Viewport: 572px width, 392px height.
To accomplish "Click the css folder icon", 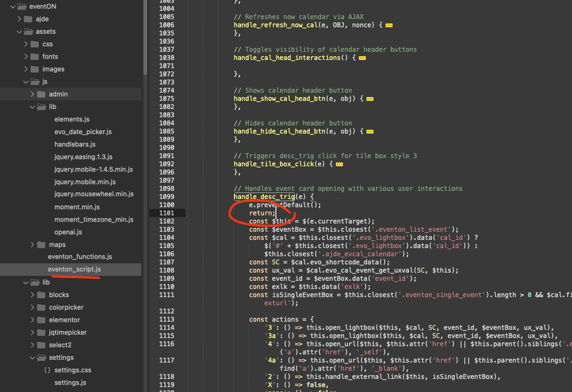I will 35,44.
